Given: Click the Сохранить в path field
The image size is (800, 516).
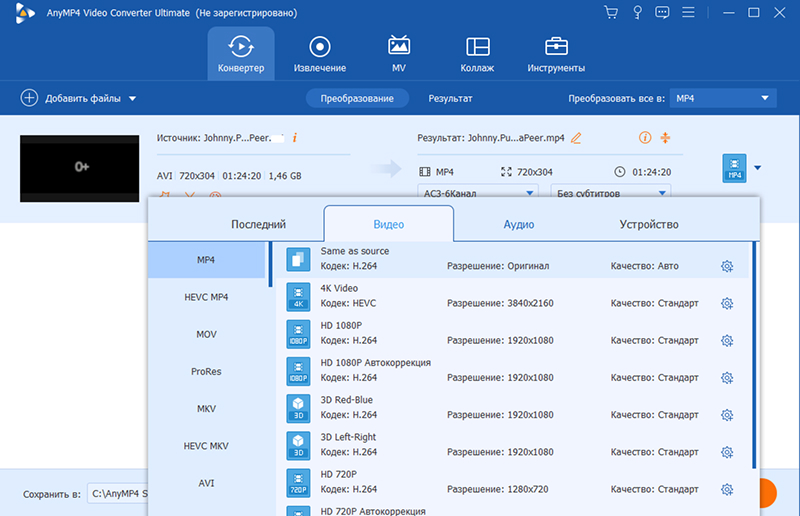Looking at the screenshot, I should point(117,494).
